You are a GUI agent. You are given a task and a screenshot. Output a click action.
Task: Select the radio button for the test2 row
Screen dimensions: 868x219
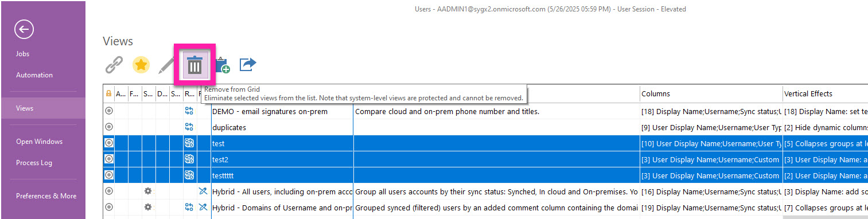tap(108, 159)
